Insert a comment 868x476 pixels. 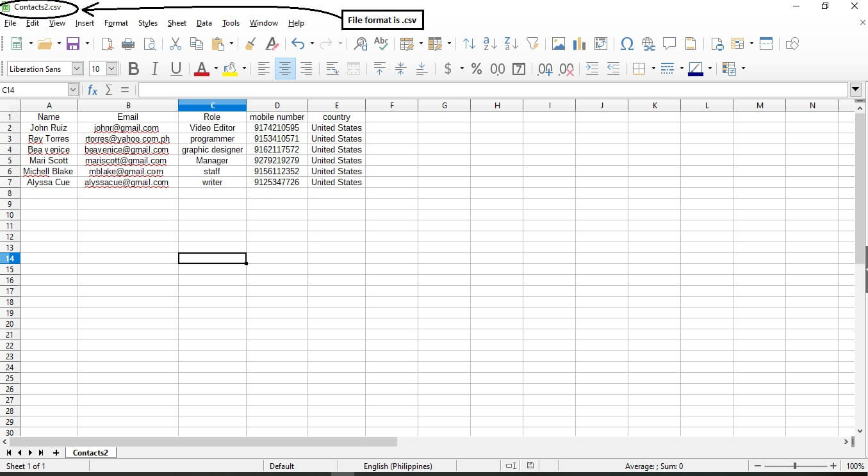coord(669,44)
